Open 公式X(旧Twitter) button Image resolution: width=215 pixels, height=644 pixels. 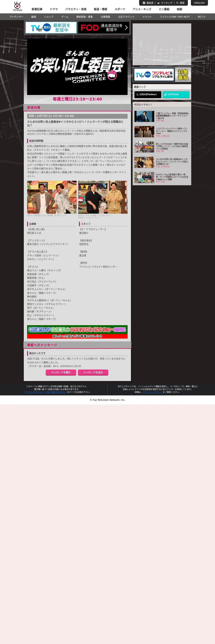[148, 94]
